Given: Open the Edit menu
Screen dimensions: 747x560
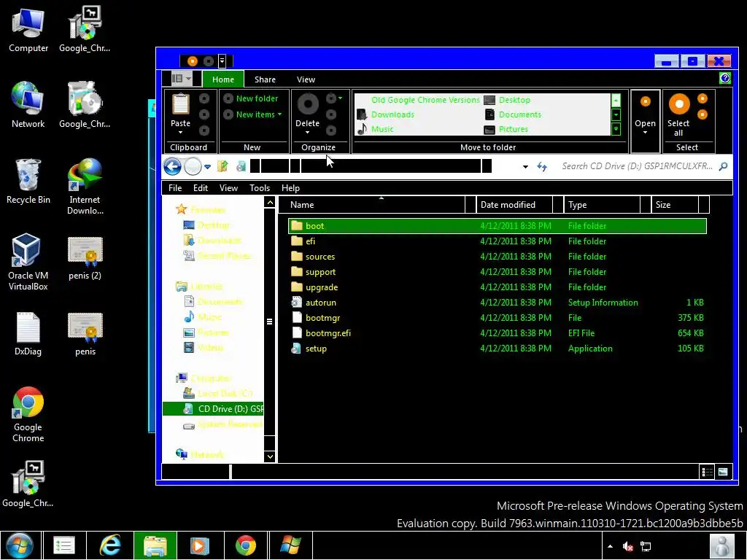Looking at the screenshot, I should tap(201, 188).
